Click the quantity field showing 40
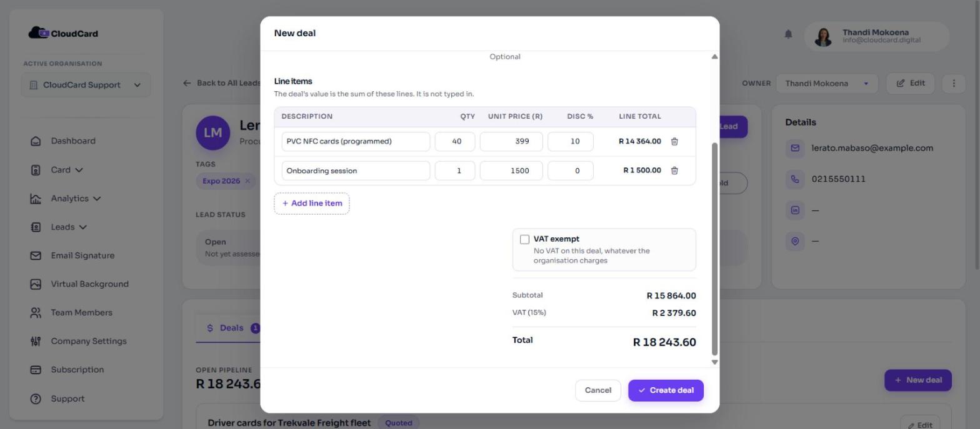The height and width of the screenshot is (429, 980). pos(455,142)
